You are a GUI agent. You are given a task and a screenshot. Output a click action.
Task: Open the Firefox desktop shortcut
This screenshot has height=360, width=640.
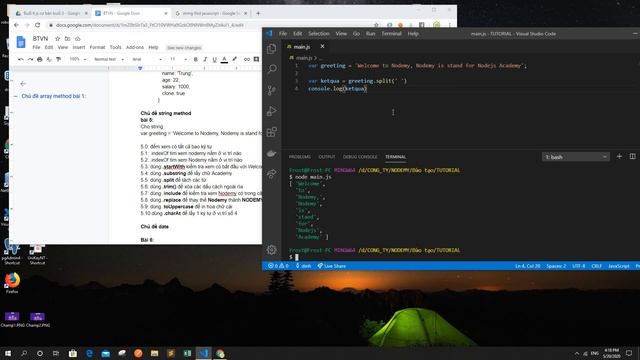coord(12,282)
